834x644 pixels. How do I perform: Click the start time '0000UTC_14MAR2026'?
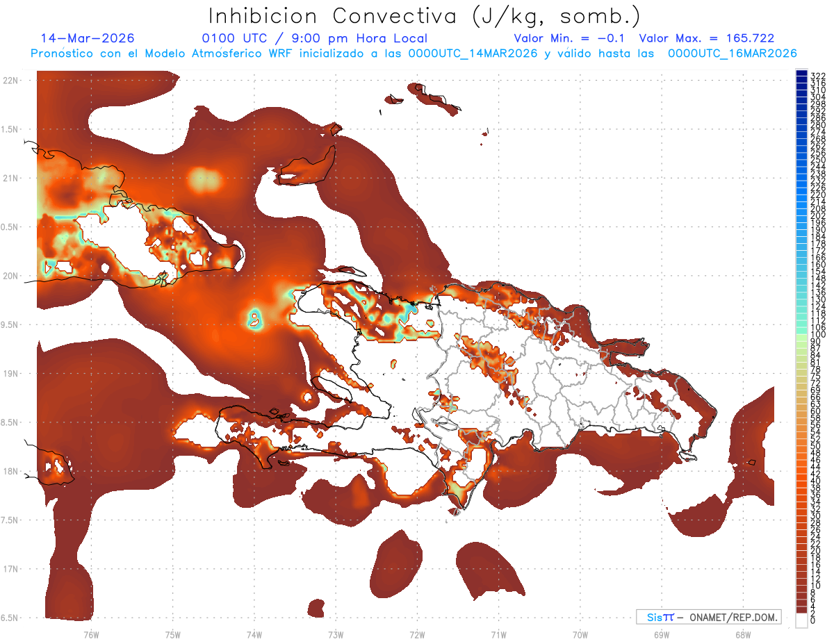click(x=473, y=53)
